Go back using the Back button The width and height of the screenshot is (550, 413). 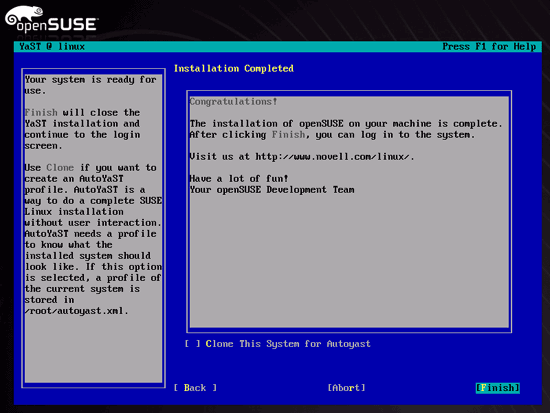pos(195,388)
